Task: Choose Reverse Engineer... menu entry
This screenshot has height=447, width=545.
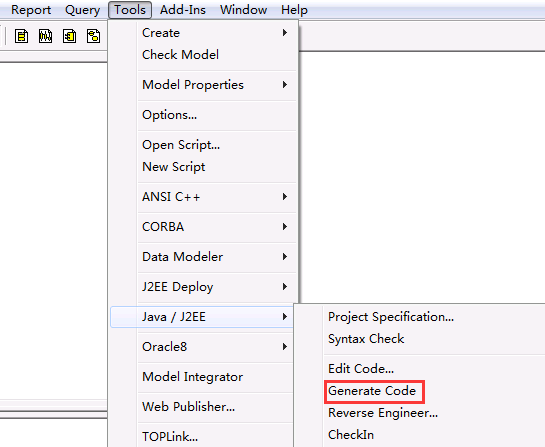Action: click(x=383, y=413)
